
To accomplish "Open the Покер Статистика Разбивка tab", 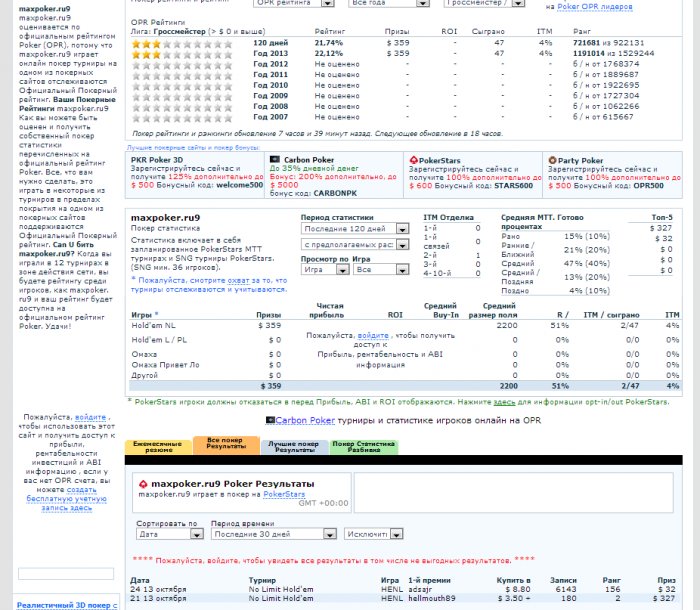I will click(x=364, y=447).
